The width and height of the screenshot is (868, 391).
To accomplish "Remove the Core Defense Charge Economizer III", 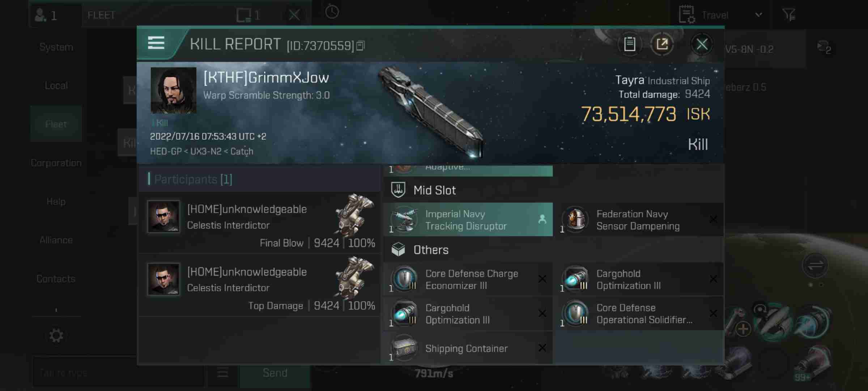I will point(542,278).
